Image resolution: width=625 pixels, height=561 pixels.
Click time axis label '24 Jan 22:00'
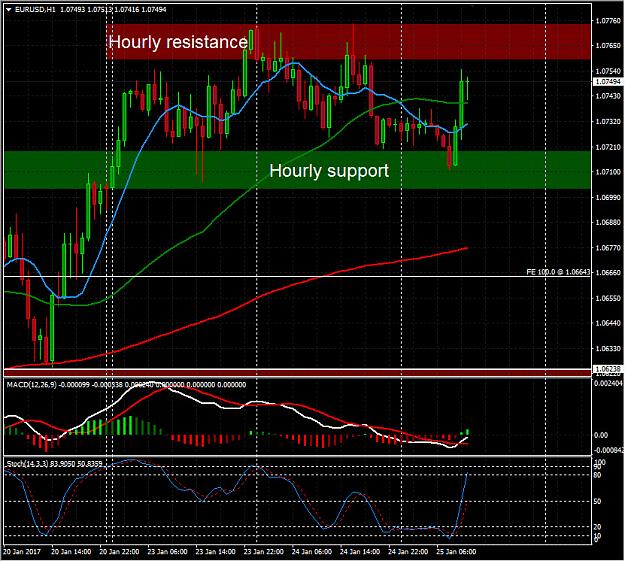click(x=408, y=552)
